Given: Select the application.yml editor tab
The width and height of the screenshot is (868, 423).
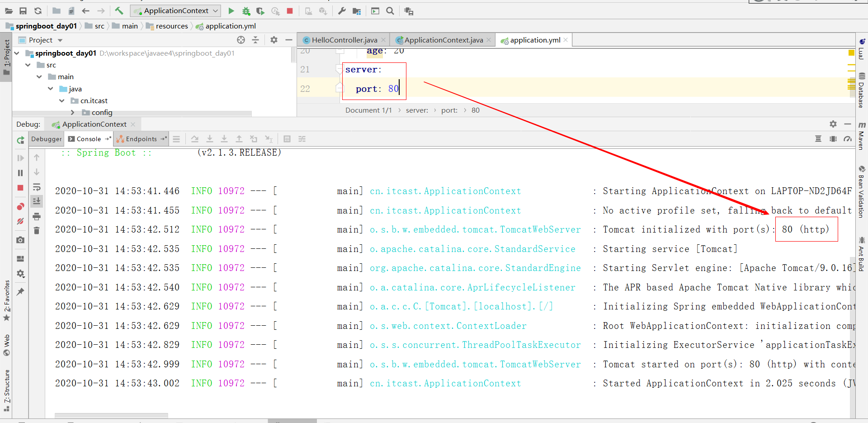Looking at the screenshot, I should tap(535, 40).
